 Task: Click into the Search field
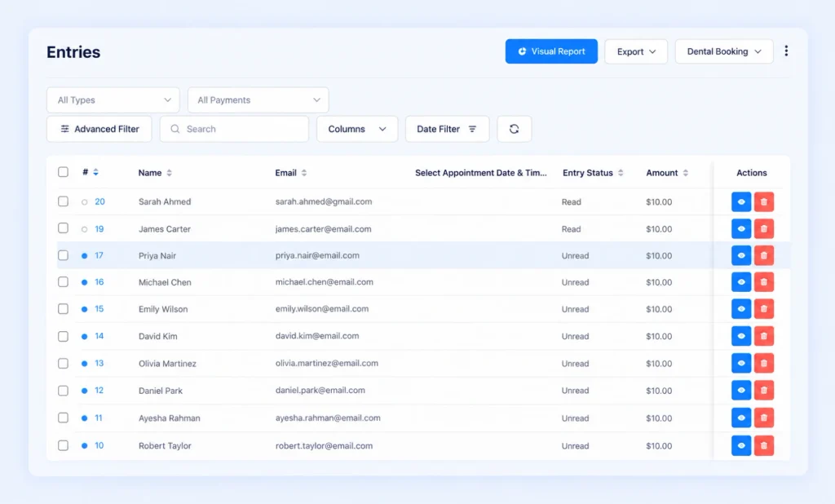[234, 129]
